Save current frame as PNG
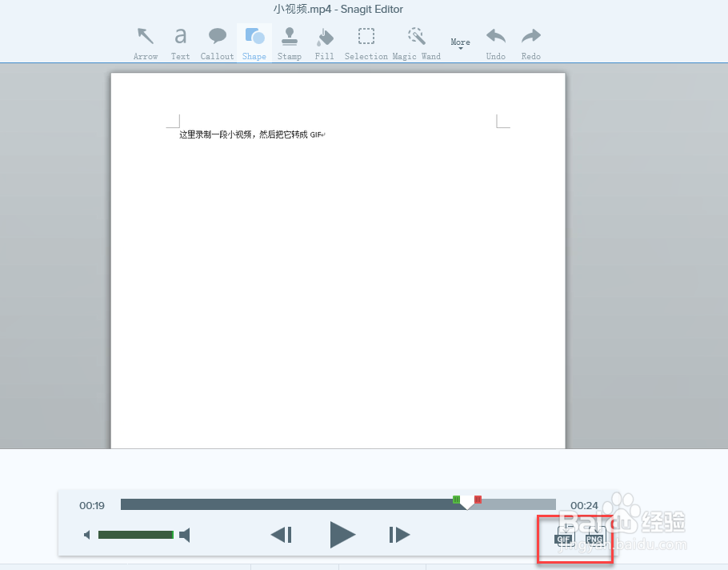Image resolution: width=728 pixels, height=570 pixels. 595,534
